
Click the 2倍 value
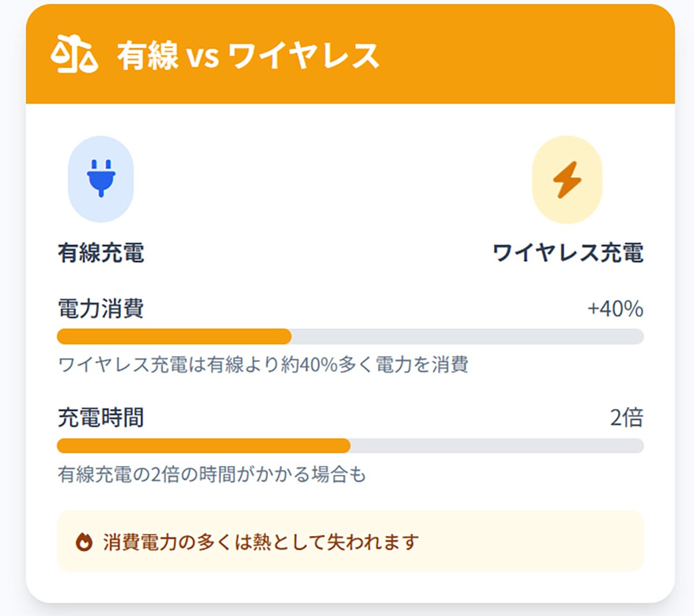(x=626, y=417)
